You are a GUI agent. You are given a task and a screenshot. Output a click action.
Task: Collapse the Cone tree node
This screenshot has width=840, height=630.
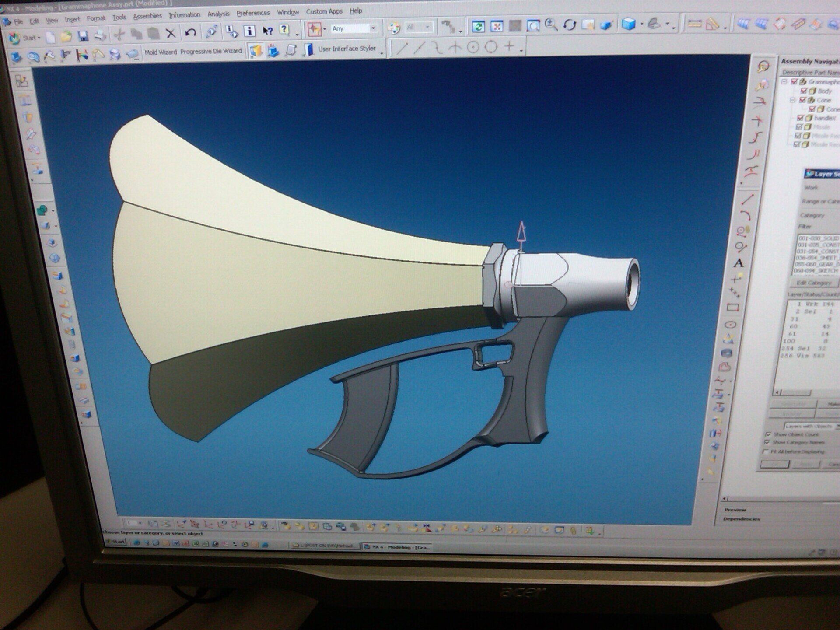coord(792,100)
